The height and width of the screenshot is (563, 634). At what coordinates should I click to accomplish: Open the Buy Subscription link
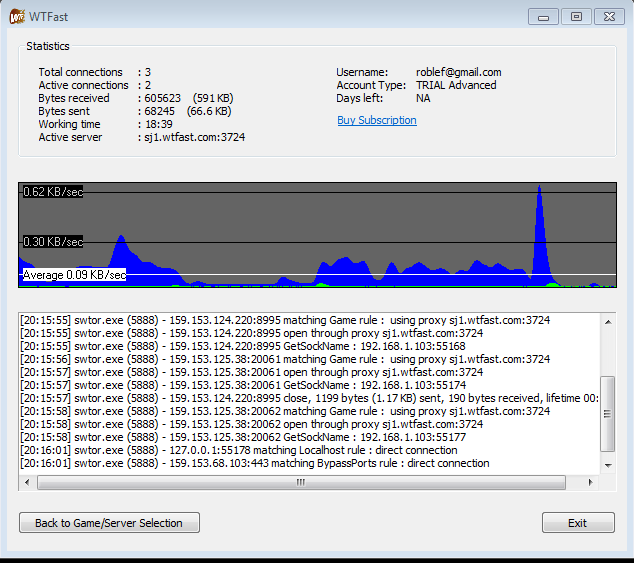(x=377, y=121)
